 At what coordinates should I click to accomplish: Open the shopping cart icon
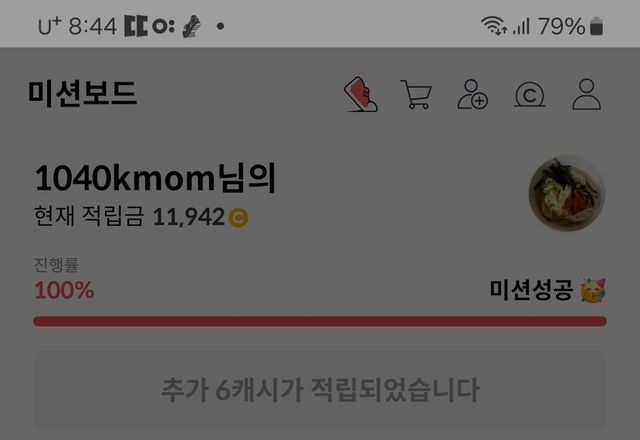(416, 94)
